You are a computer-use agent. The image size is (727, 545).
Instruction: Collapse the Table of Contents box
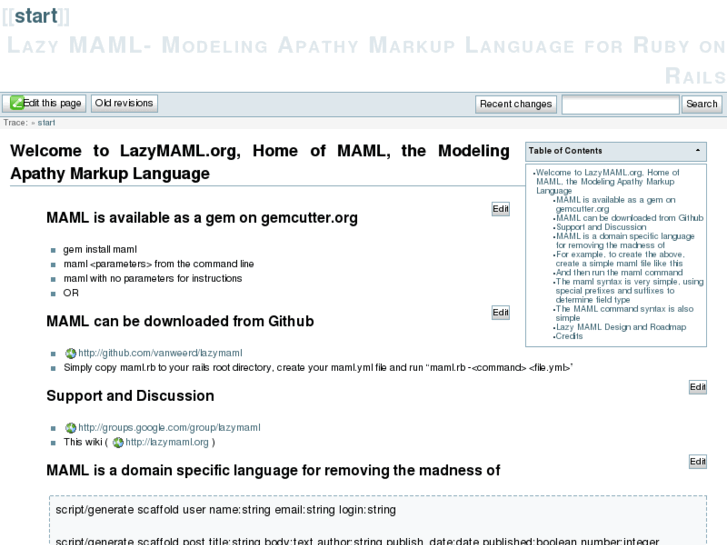[697, 150]
